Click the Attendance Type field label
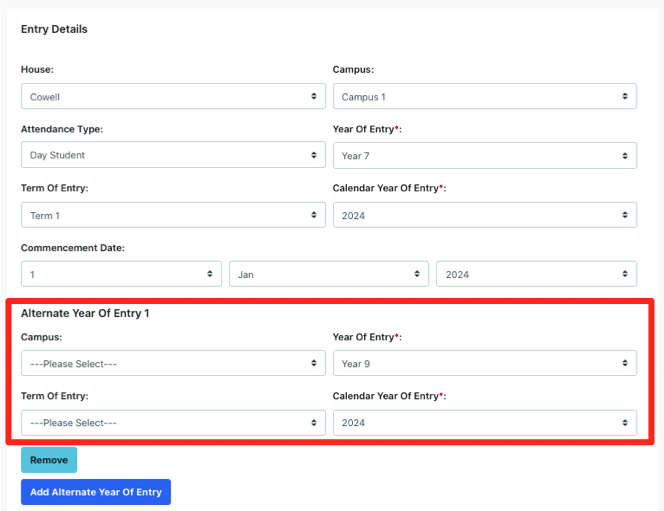This screenshot has width=664, height=511. [62, 129]
